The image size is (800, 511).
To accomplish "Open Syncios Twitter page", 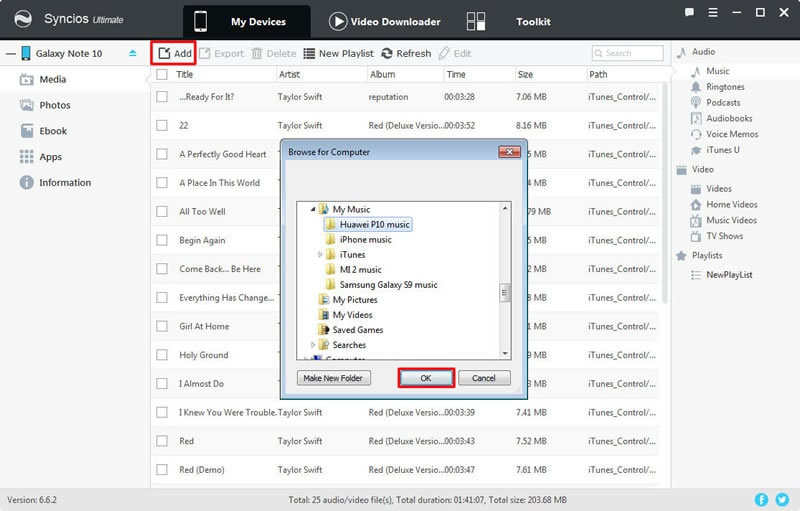I will pos(782,500).
